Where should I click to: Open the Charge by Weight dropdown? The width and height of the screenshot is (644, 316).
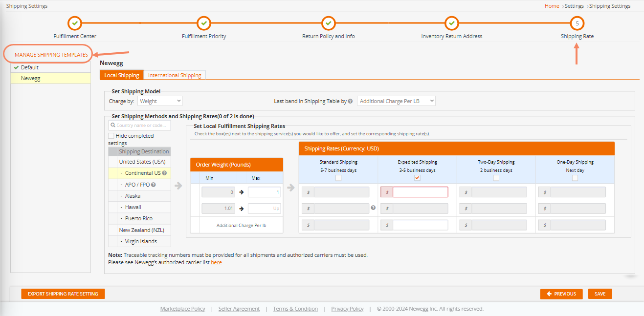click(159, 101)
